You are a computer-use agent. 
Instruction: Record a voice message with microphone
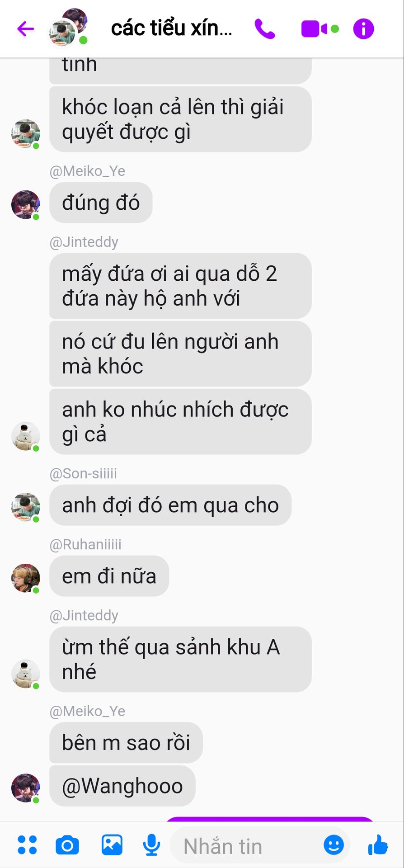point(151,845)
